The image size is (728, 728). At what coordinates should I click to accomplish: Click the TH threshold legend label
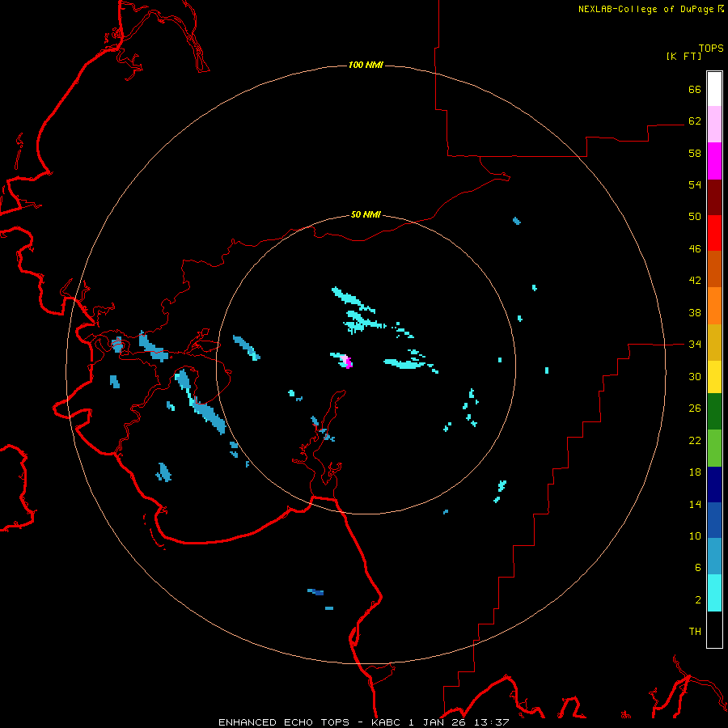point(695,631)
